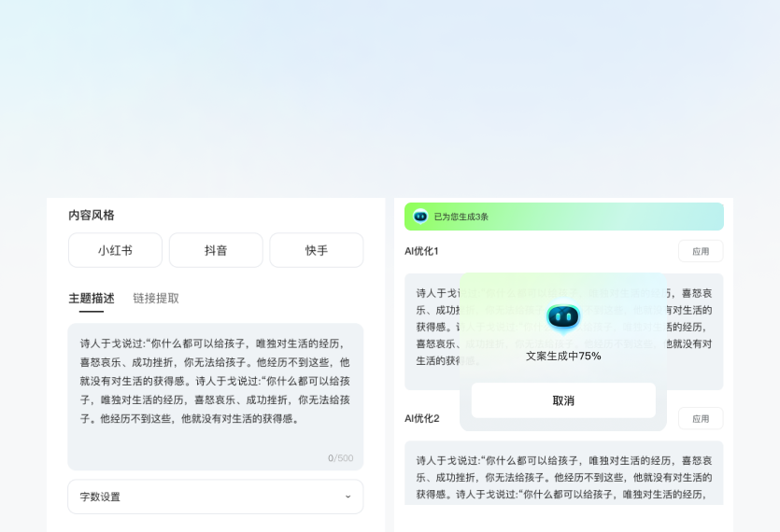The width and height of the screenshot is (780, 532).
Task: Apply the AI优化1 result with 应用
Action: tap(701, 251)
